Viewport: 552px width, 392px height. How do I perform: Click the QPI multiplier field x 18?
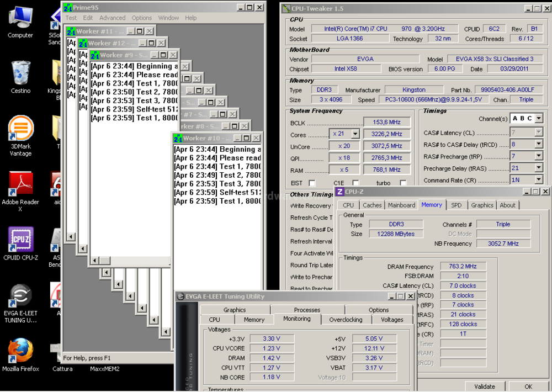[x=344, y=158]
